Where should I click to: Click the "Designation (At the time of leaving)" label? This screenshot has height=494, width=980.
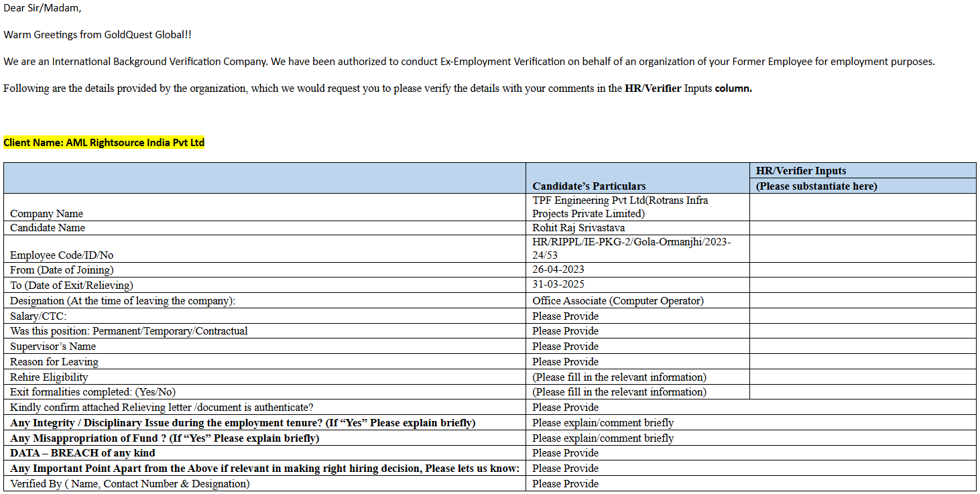click(x=123, y=301)
